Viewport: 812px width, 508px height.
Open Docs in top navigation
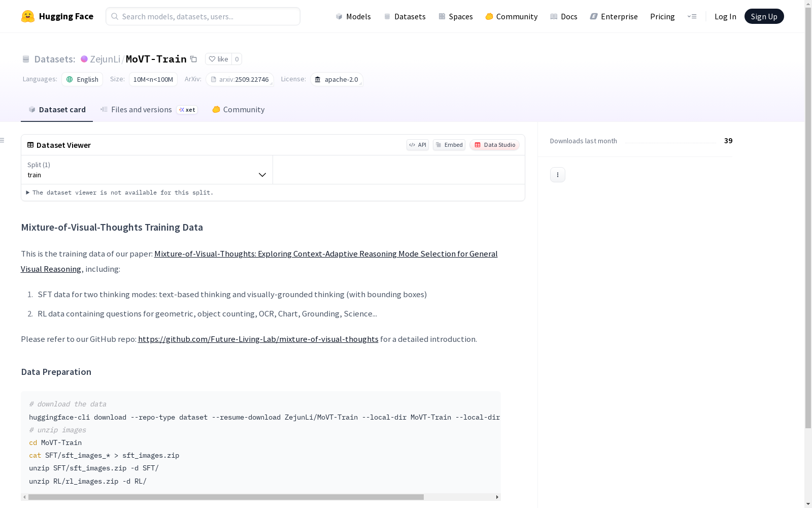tap(564, 16)
